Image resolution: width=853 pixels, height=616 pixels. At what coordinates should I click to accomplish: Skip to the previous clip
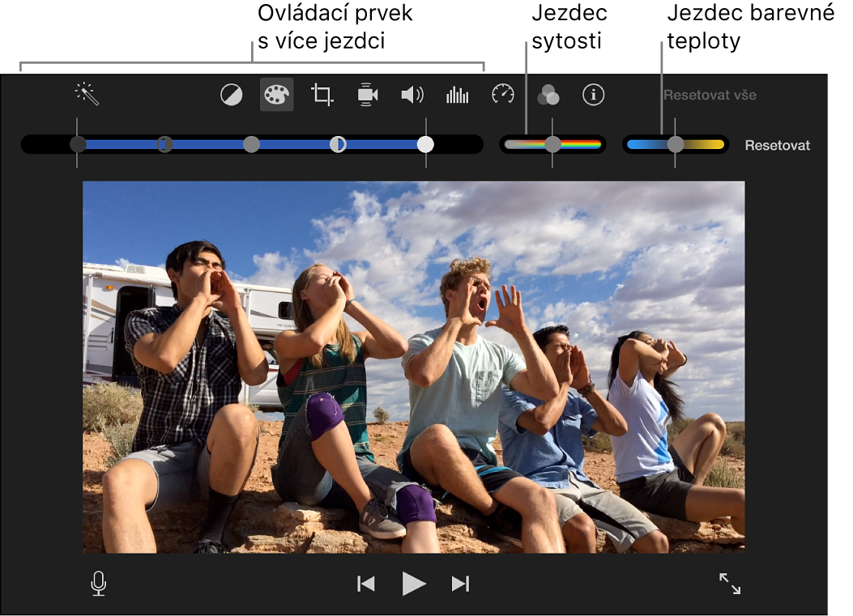366,584
